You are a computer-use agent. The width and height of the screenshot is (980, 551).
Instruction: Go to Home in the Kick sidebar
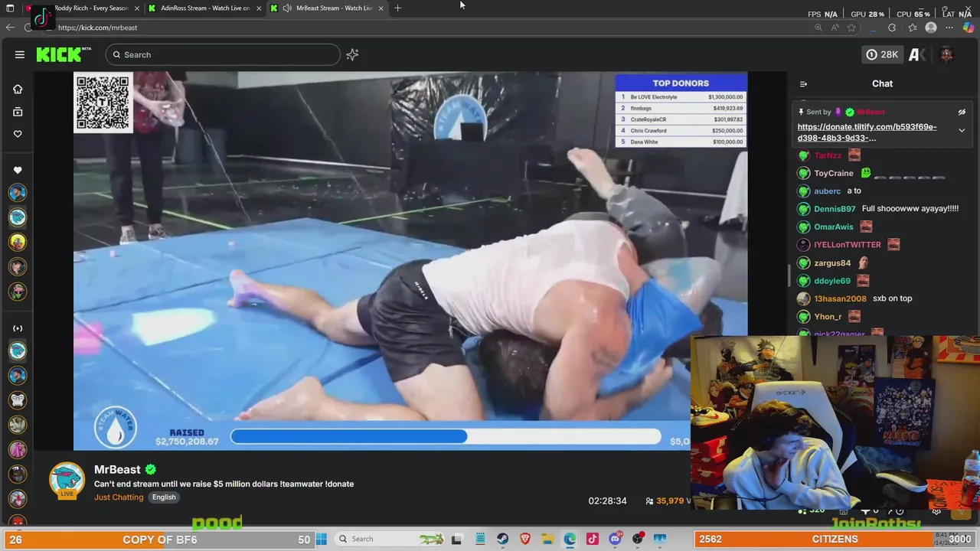click(18, 89)
